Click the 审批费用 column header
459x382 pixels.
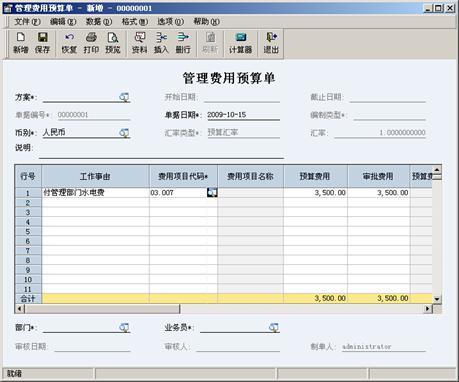click(379, 176)
